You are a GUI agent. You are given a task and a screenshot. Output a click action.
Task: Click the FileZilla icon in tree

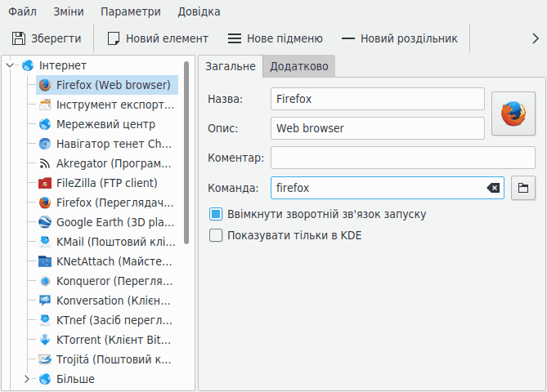[x=45, y=183]
